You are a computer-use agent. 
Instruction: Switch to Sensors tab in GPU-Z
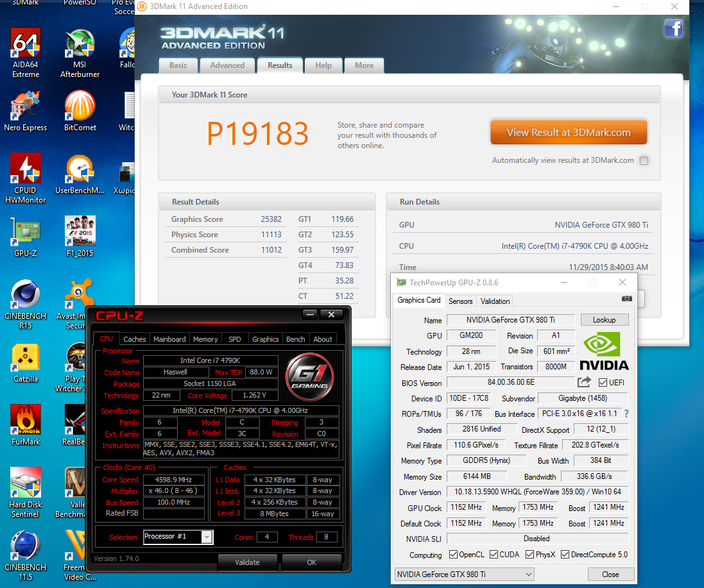[x=461, y=301]
